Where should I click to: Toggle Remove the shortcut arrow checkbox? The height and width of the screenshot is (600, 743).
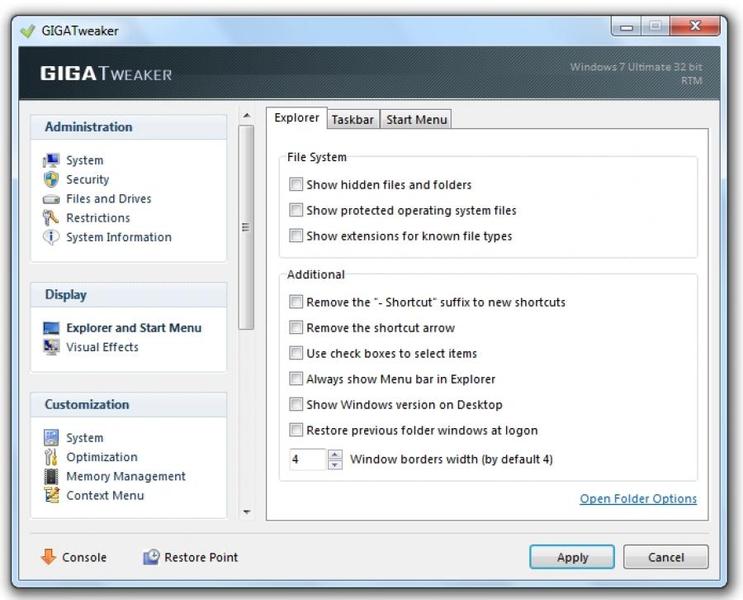point(296,327)
